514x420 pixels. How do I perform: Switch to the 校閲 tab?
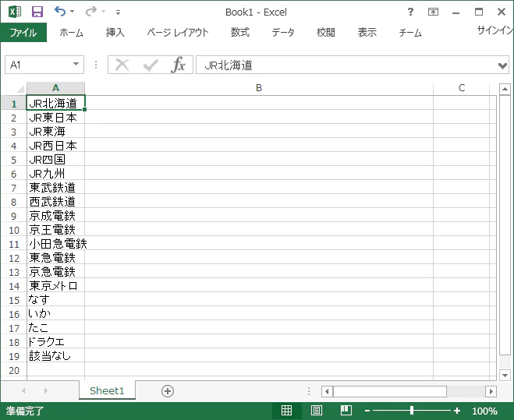pos(325,33)
